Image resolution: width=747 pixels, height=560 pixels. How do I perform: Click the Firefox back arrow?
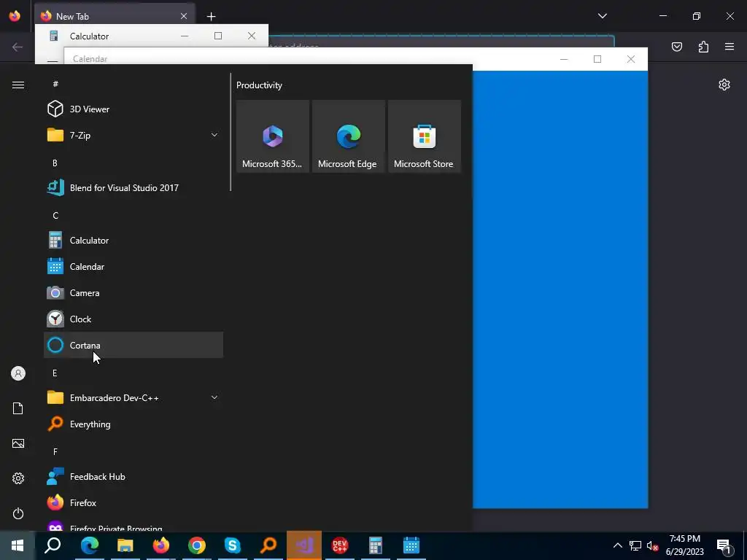tap(18, 47)
